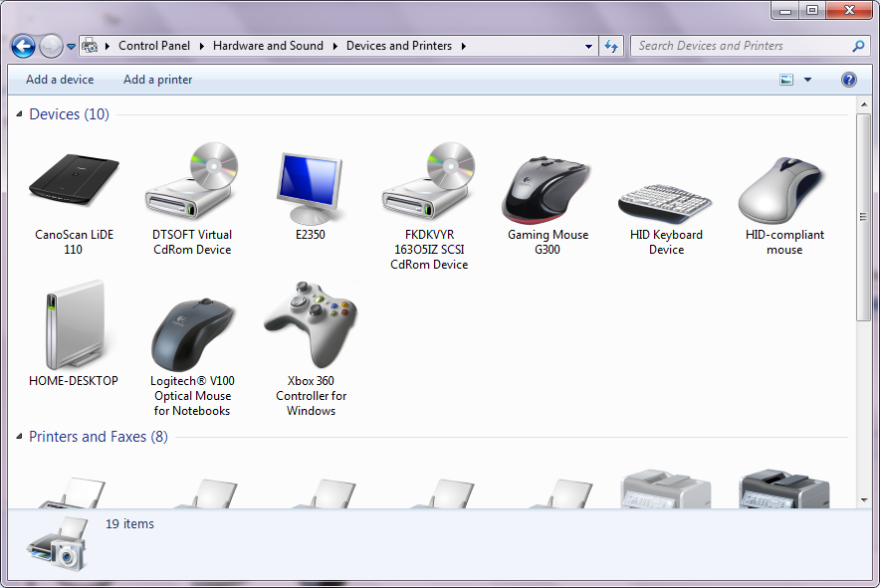The width and height of the screenshot is (880, 588).
Task: Open the Recent Pages dropdown arrow
Action: click(71, 47)
